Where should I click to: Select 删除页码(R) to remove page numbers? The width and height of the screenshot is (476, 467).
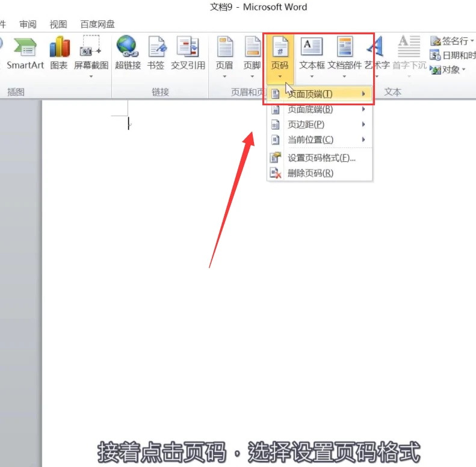[x=320, y=173]
